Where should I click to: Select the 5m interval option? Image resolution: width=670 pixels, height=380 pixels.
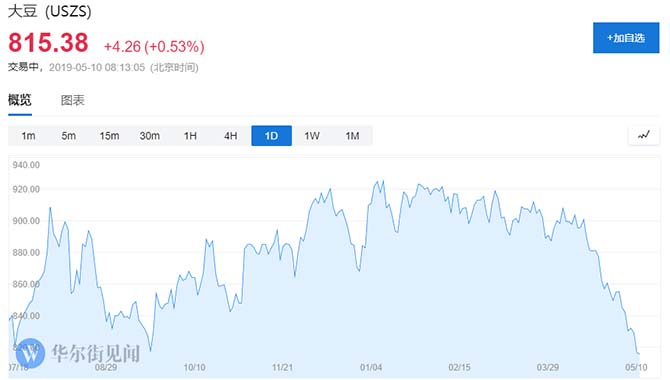(x=68, y=136)
